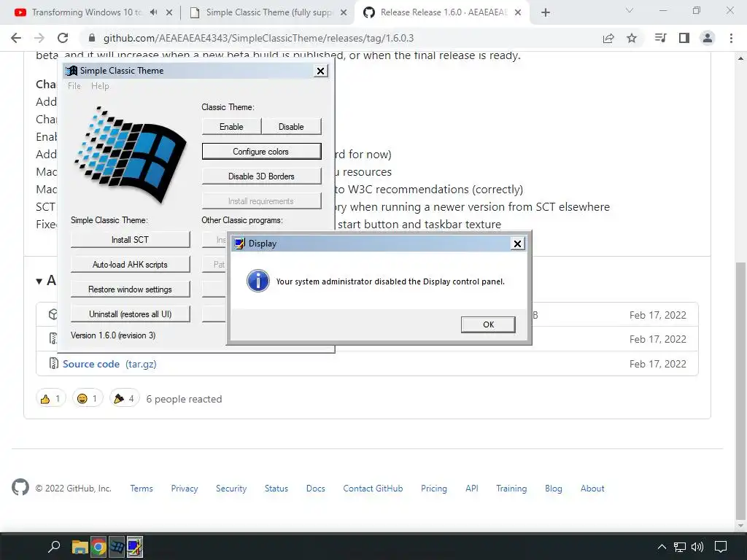Screen dimensions: 747x560
Task: Go back in browser history
Action: (16, 38)
